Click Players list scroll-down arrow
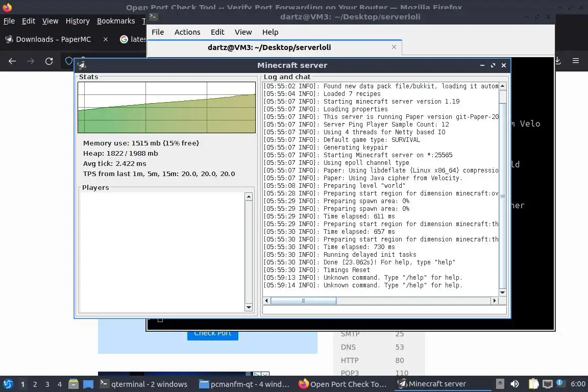 [x=248, y=307]
